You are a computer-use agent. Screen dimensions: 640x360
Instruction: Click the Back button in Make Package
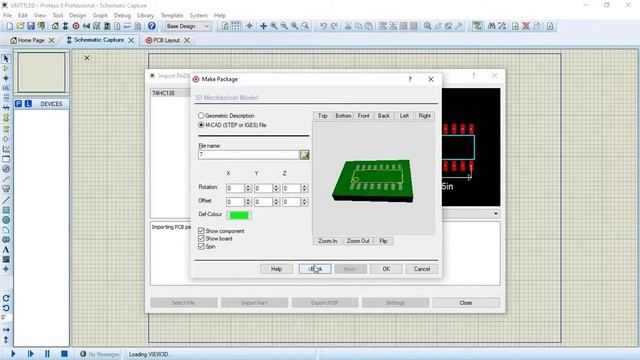(x=315, y=269)
